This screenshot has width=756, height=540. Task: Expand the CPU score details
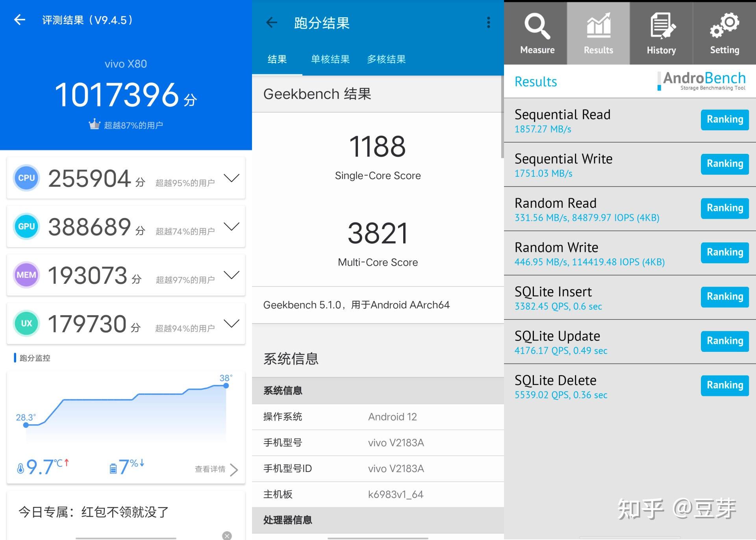(231, 178)
